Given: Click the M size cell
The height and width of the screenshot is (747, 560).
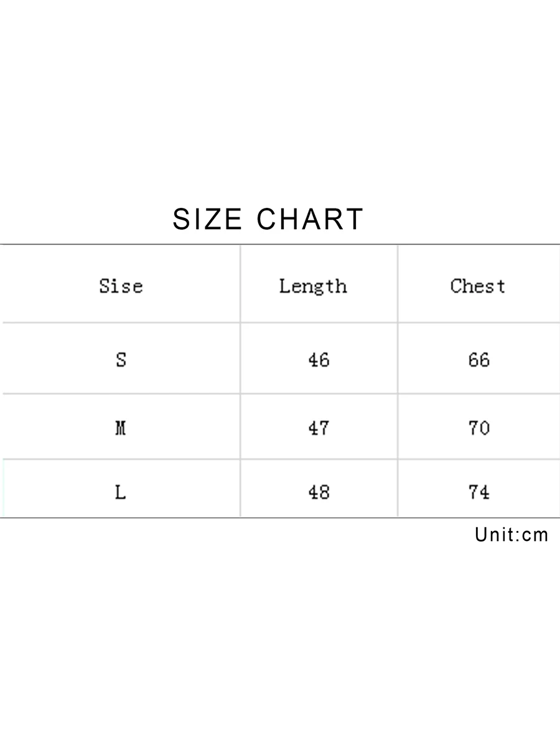Looking at the screenshot, I should pyautogui.click(x=121, y=428).
